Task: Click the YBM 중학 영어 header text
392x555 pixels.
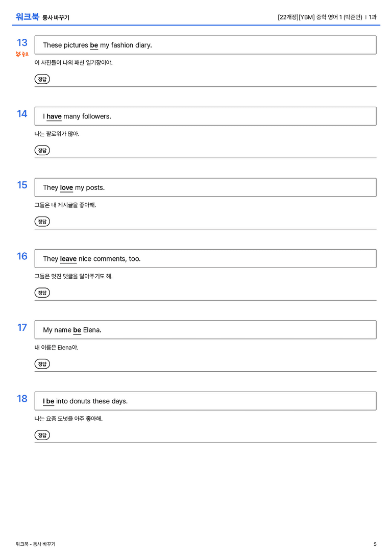Action: click(320, 17)
